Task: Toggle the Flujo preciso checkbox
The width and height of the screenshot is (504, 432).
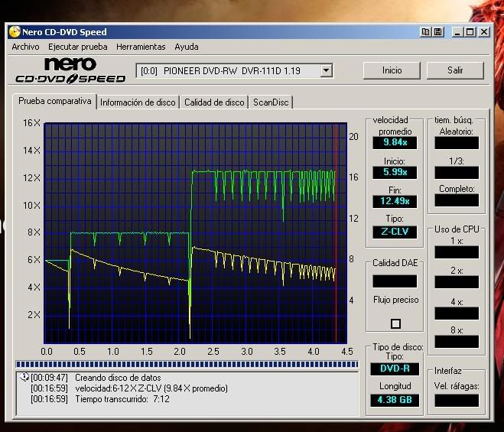Action: (395, 323)
